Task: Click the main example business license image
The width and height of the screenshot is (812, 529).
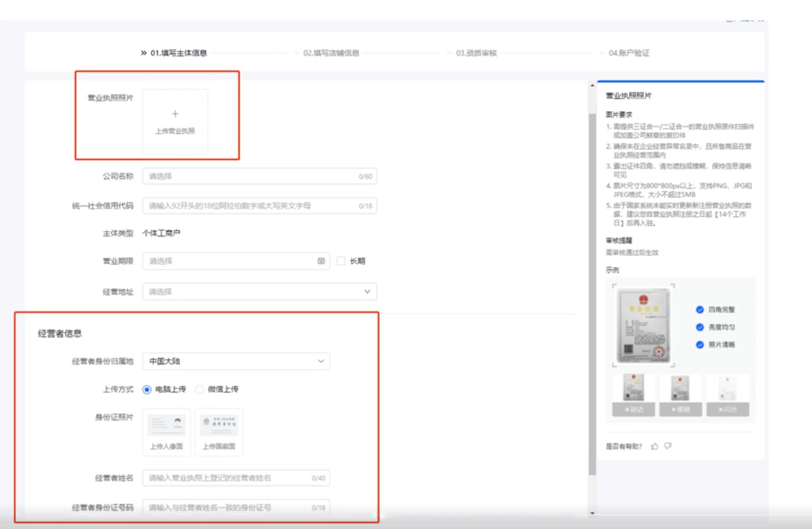Action: [643, 326]
